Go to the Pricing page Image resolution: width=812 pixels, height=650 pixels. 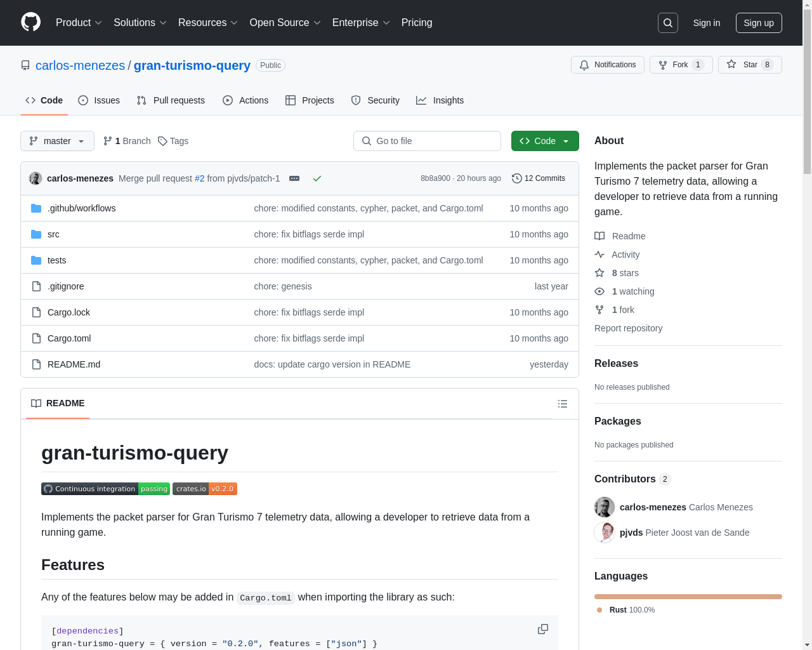click(417, 23)
